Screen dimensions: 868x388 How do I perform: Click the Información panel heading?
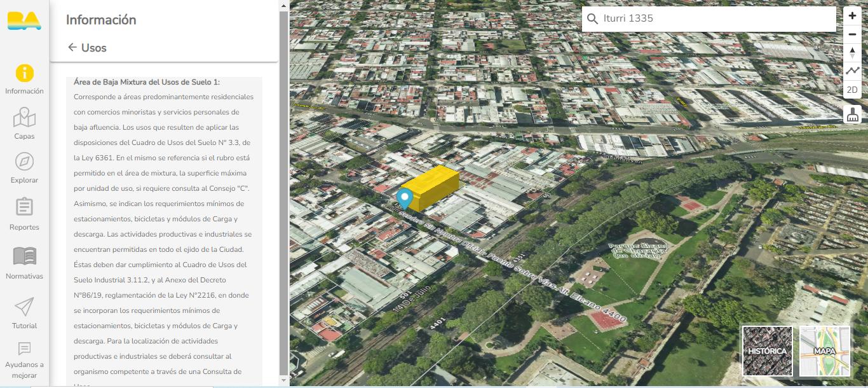pos(101,20)
